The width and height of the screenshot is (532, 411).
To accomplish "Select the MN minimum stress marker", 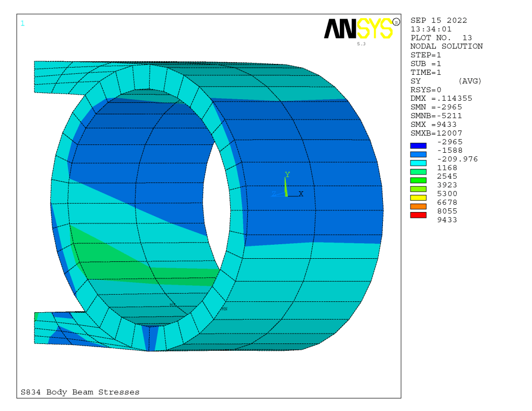I will click(224, 309).
